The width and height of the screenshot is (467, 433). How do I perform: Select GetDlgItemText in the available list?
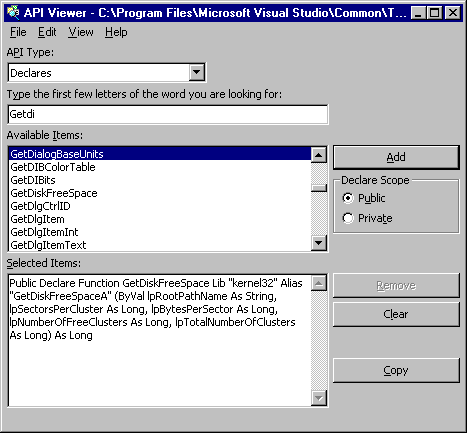pyautogui.click(x=160, y=245)
